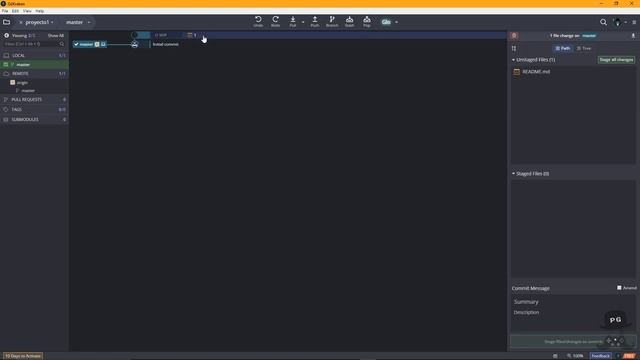
Task: Click Show All in left panel
Action: click(56, 36)
